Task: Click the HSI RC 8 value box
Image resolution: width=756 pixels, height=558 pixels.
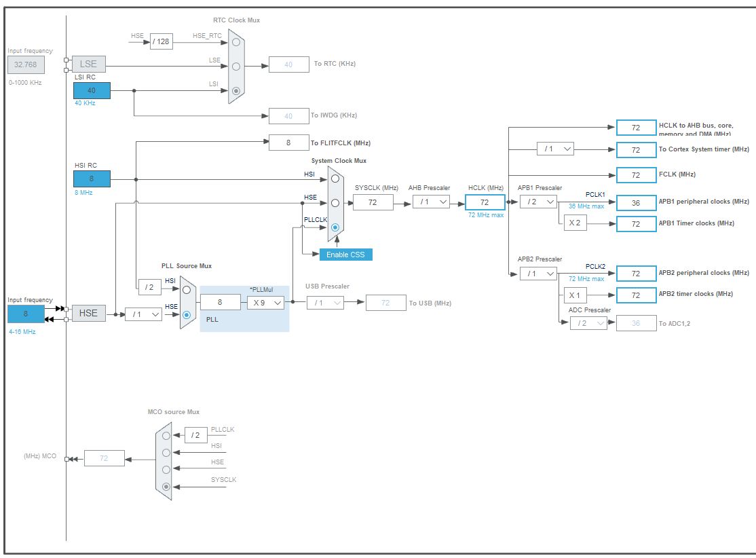Action: tap(92, 179)
